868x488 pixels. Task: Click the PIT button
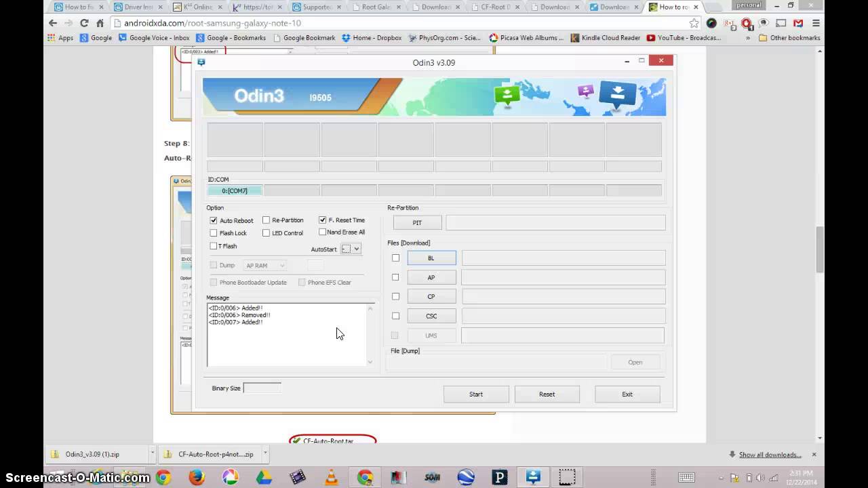pyautogui.click(x=417, y=222)
